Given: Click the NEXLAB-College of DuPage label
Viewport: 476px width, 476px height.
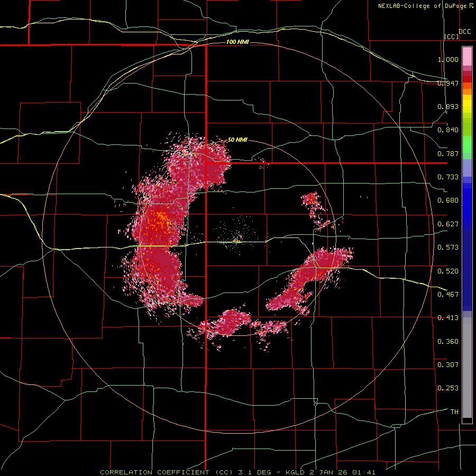Looking at the screenshot, I should (423, 6).
